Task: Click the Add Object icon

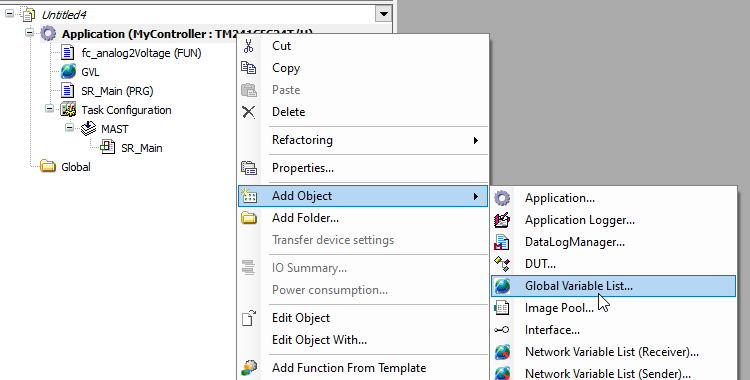Action: click(x=249, y=196)
